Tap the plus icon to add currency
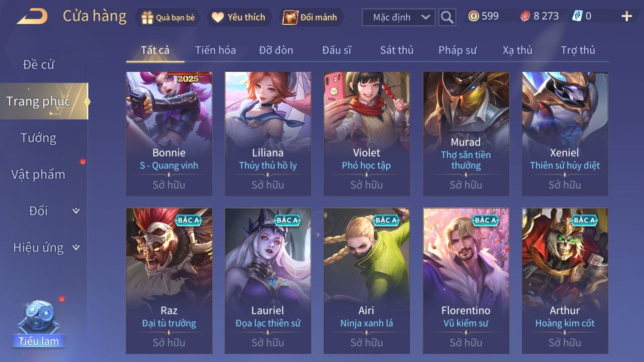The image size is (644, 362). click(626, 16)
